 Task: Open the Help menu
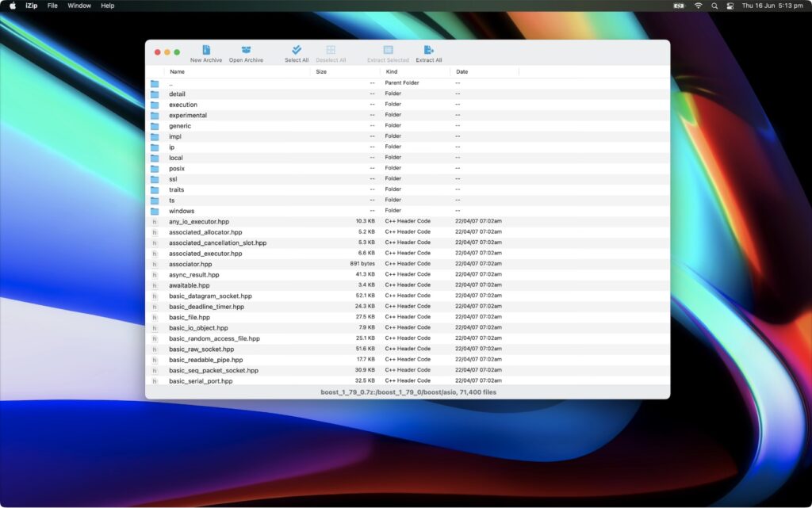[107, 6]
